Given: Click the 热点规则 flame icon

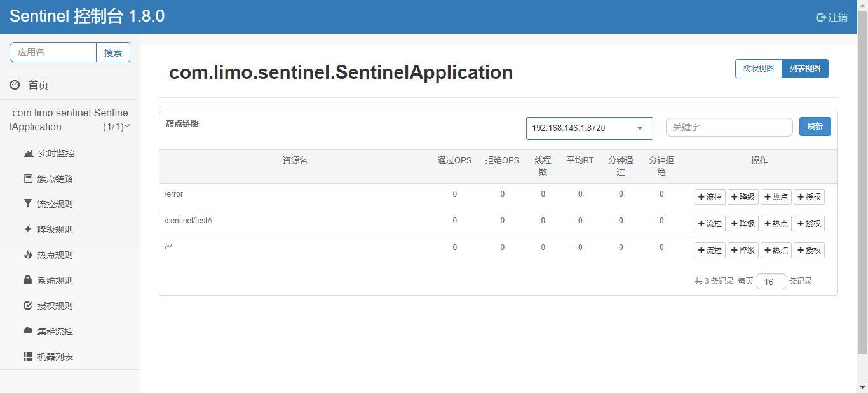Looking at the screenshot, I should 28,255.
